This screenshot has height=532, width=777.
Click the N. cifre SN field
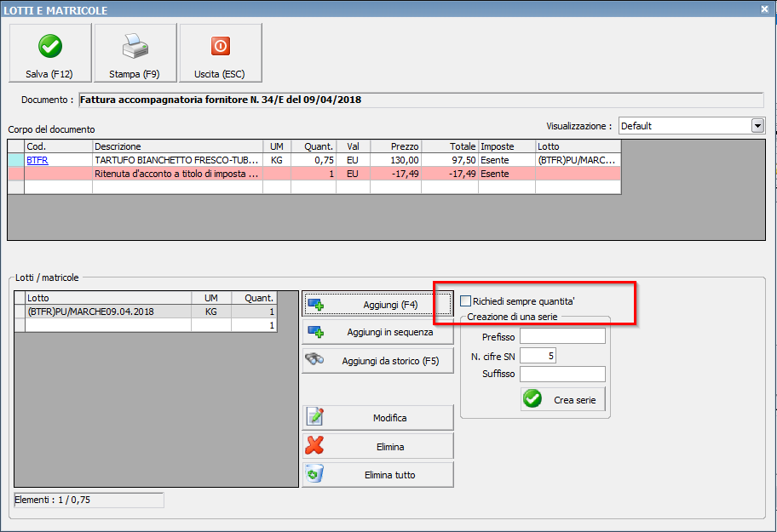pyautogui.click(x=538, y=355)
